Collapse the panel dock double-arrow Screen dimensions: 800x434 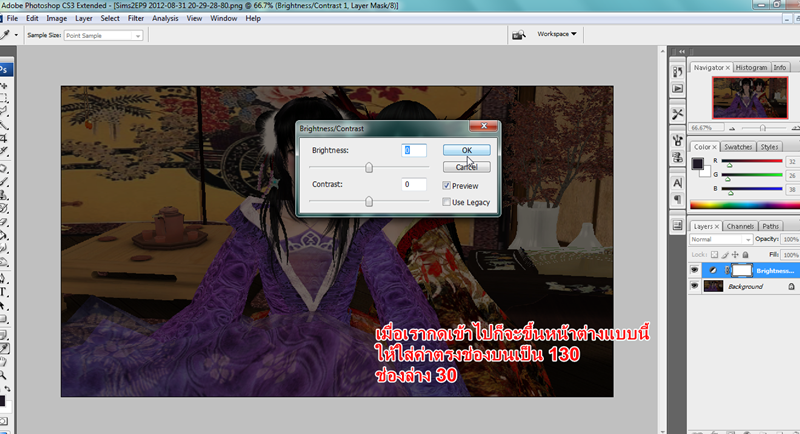(x=682, y=52)
